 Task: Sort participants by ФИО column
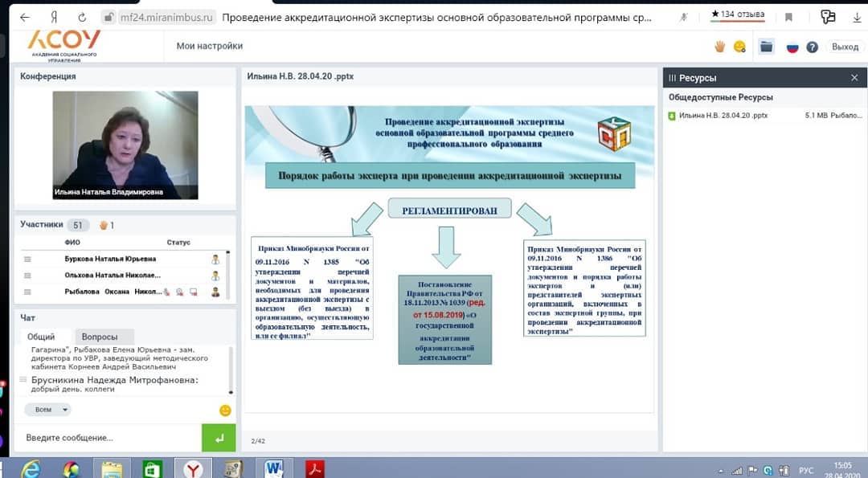tap(72, 243)
